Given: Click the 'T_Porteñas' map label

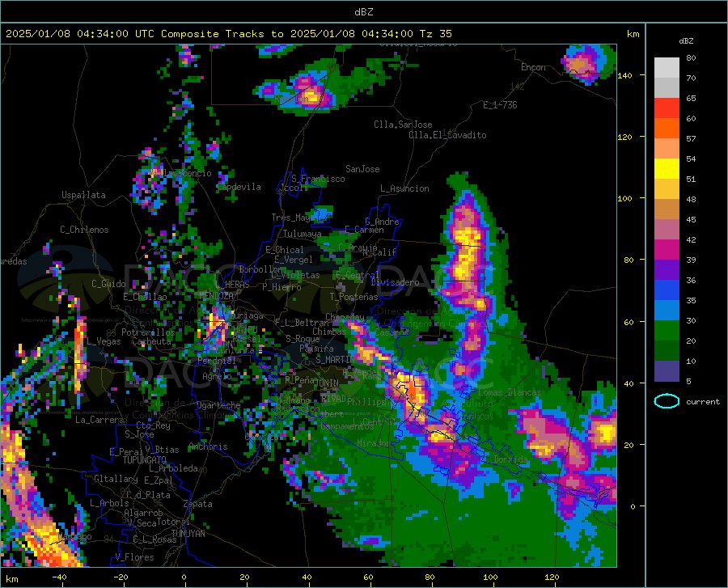Looking at the screenshot, I should click(x=353, y=297).
